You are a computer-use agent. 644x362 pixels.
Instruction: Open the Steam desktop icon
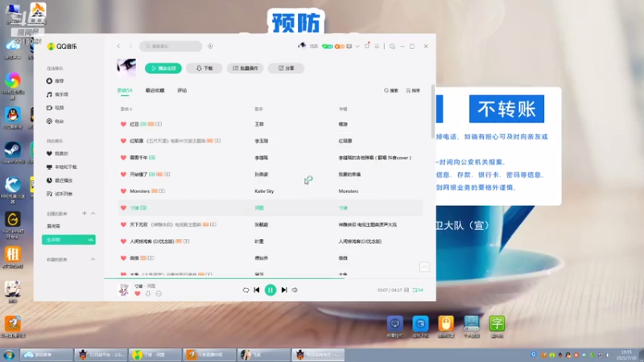coord(13,152)
